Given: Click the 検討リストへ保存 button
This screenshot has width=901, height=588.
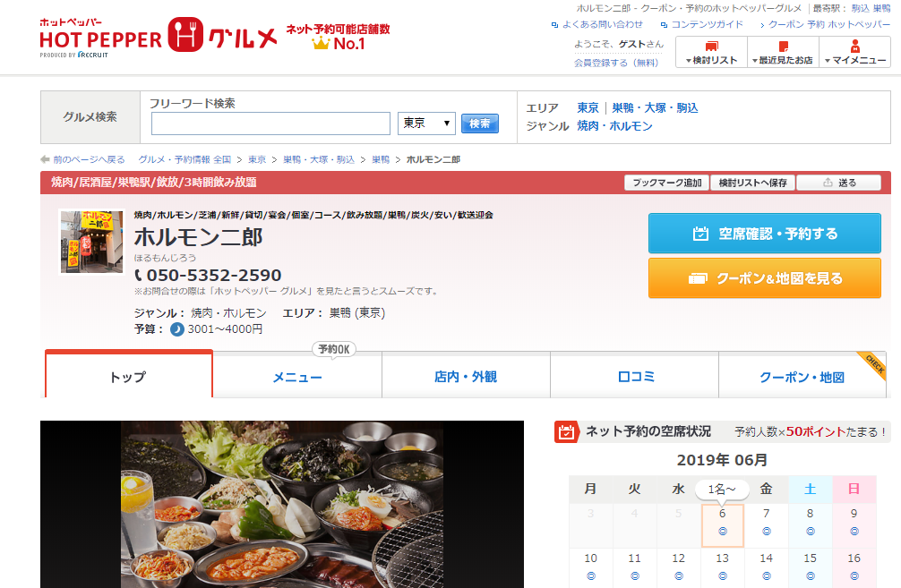Looking at the screenshot, I should pyautogui.click(x=752, y=183).
